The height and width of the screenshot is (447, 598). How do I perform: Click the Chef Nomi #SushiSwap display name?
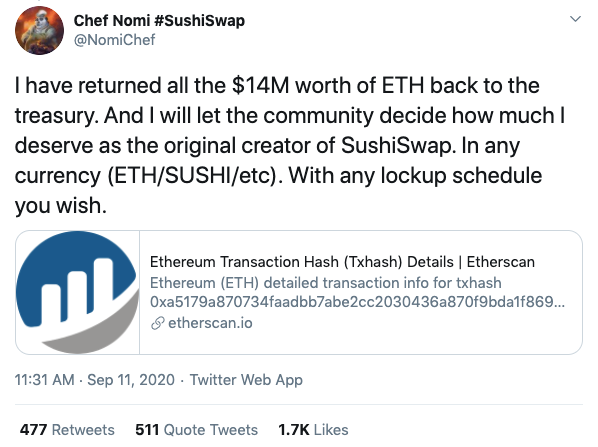pyautogui.click(x=159, y=21)
